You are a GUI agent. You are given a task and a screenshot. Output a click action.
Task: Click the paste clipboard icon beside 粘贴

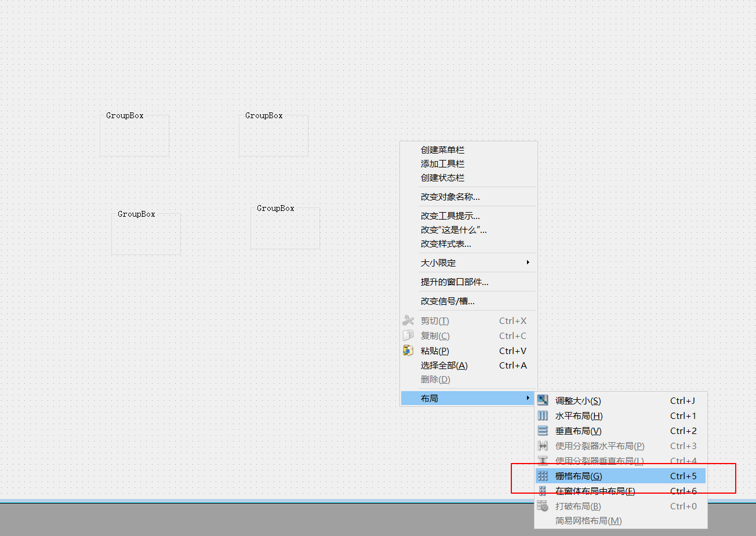(x=408, y=351)
